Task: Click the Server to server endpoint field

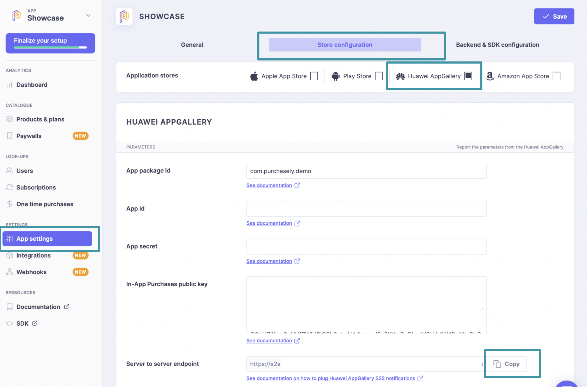Action: (x=366, y=365)
